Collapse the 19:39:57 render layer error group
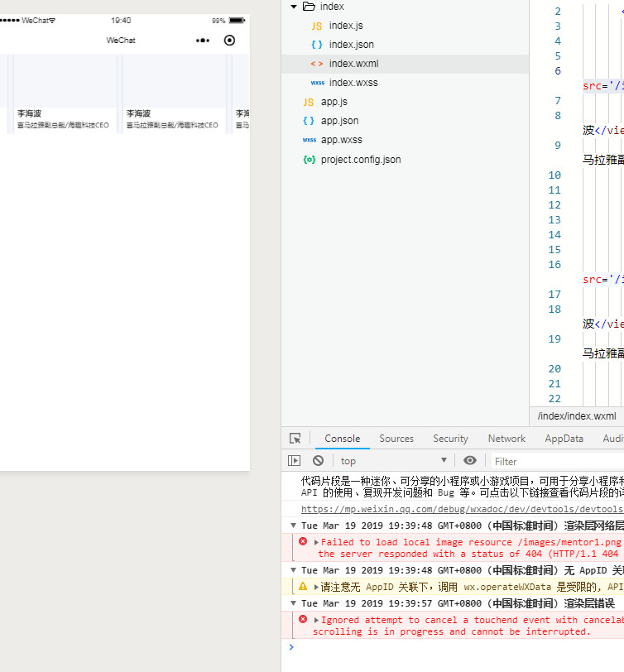 [294, 603]
